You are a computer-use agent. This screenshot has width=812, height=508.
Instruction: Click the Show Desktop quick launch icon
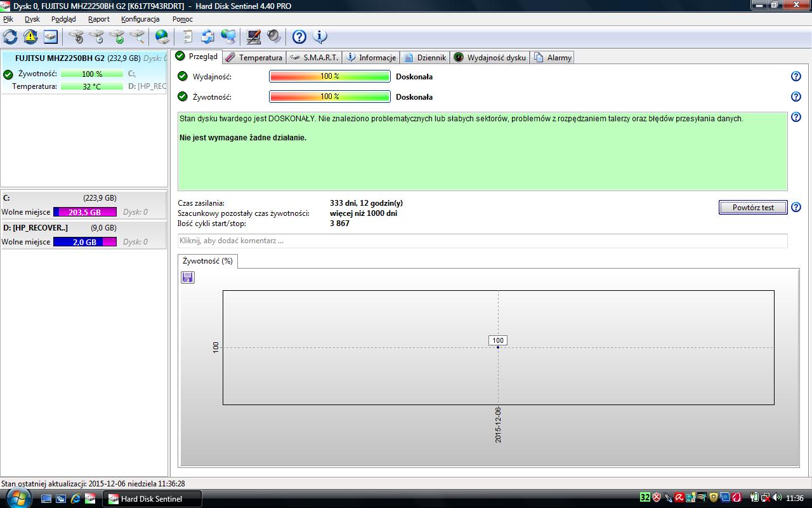(46, 498)
